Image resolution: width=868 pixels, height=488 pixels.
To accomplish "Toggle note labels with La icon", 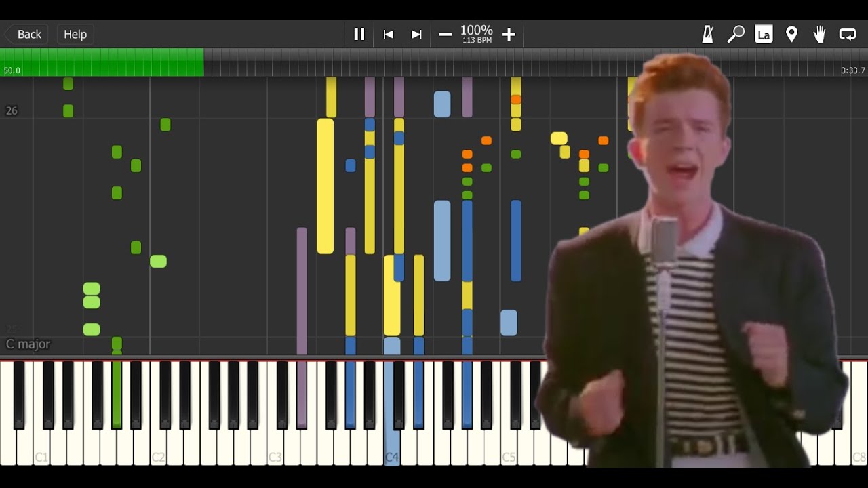I will [764, 34].
